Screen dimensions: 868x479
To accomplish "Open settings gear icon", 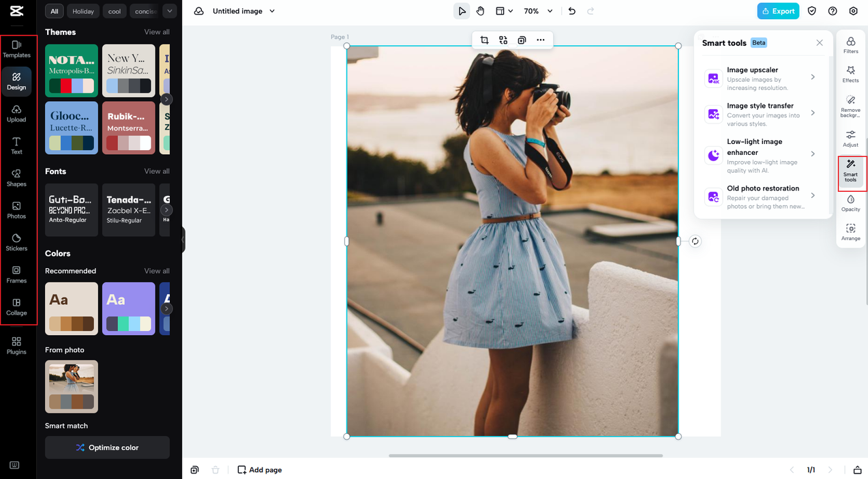I will 854,11.
